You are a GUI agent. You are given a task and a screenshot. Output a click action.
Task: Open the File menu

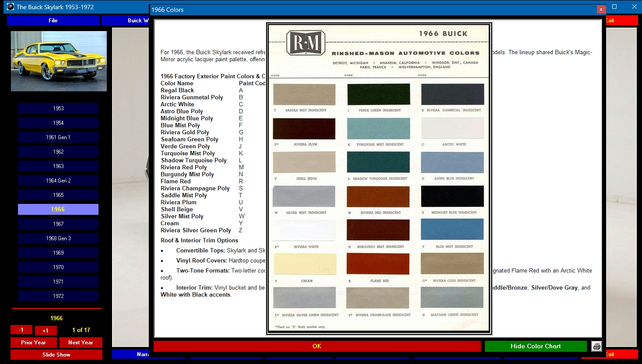pos(53,21)
